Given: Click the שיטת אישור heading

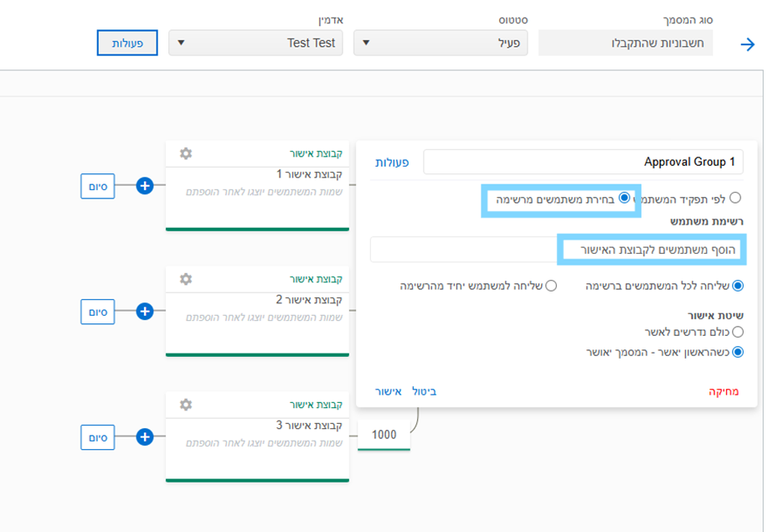Looking at the screenshot, I should pos(715,315).
